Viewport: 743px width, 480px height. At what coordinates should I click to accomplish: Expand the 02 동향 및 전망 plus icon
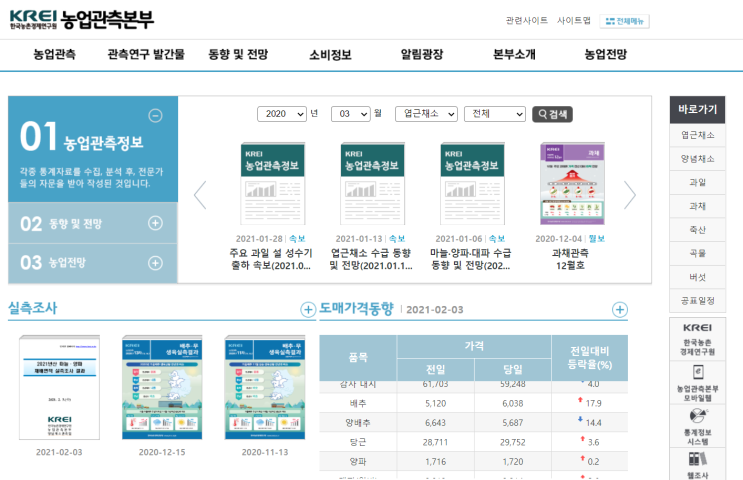[155, 223]
